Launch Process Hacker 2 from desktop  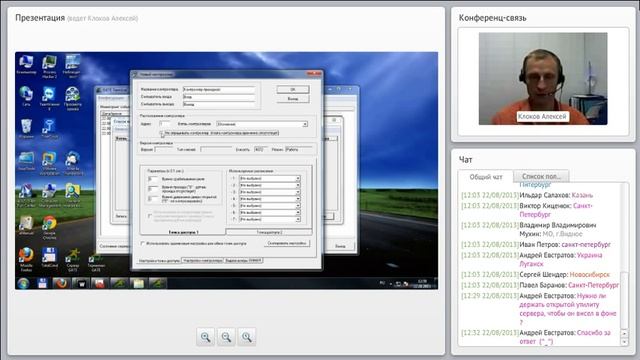pos(49,66)
